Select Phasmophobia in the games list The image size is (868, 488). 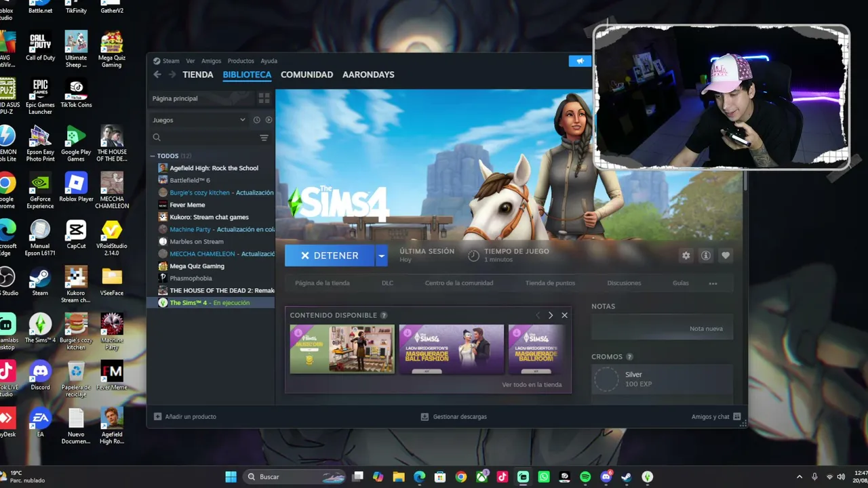[211, 278]
